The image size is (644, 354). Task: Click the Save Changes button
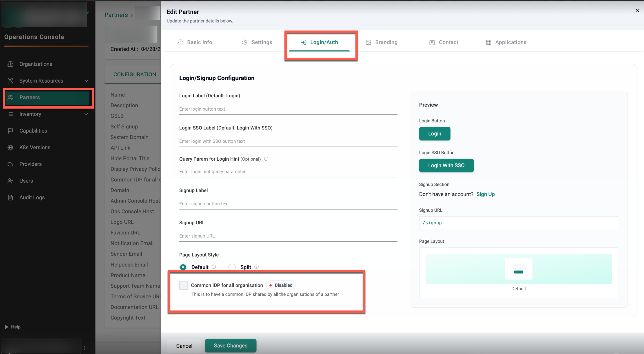tap(231, 345)
